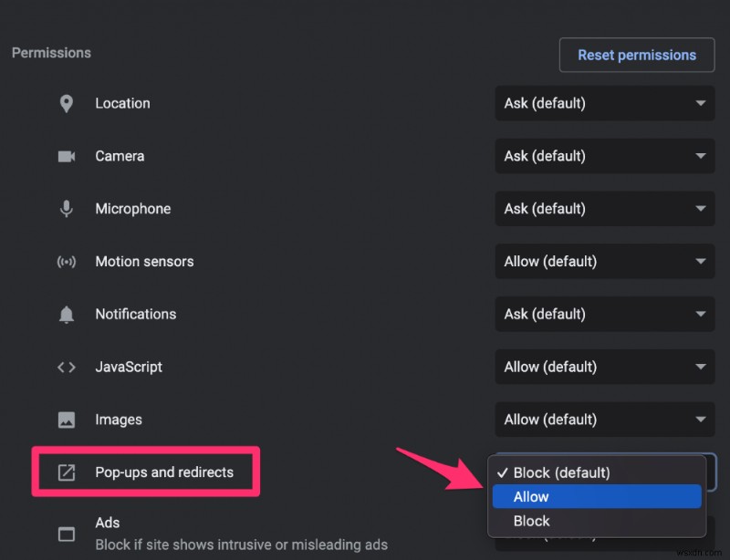This screenshot has width=730, height=560.
Task: Open the Images permission dropdown
Action: 604,420
